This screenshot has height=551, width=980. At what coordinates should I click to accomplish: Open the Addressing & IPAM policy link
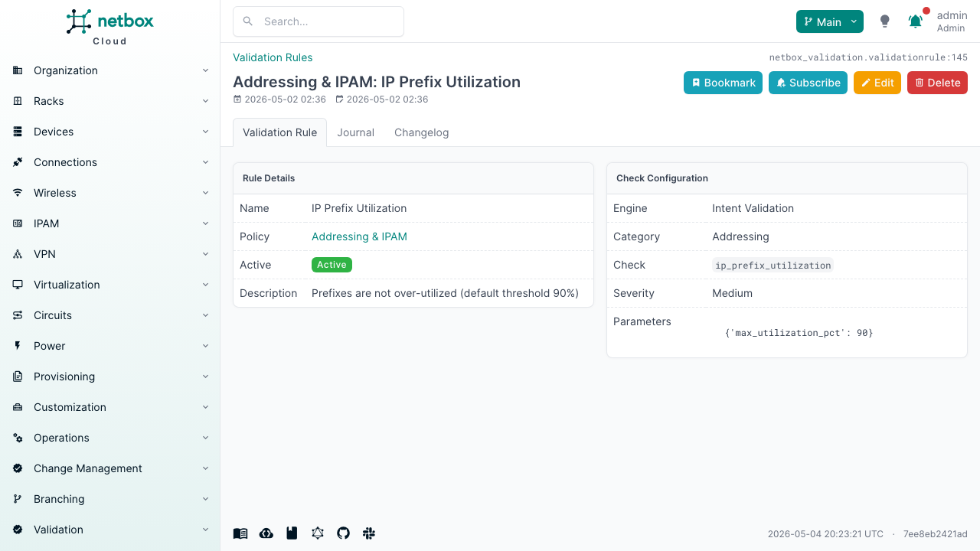coord(359,236)
